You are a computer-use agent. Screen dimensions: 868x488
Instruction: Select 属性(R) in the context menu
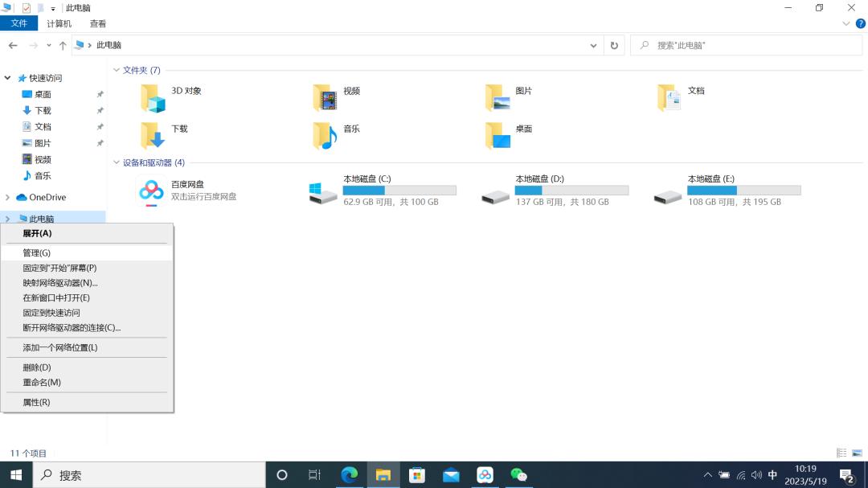click(36, 402)
